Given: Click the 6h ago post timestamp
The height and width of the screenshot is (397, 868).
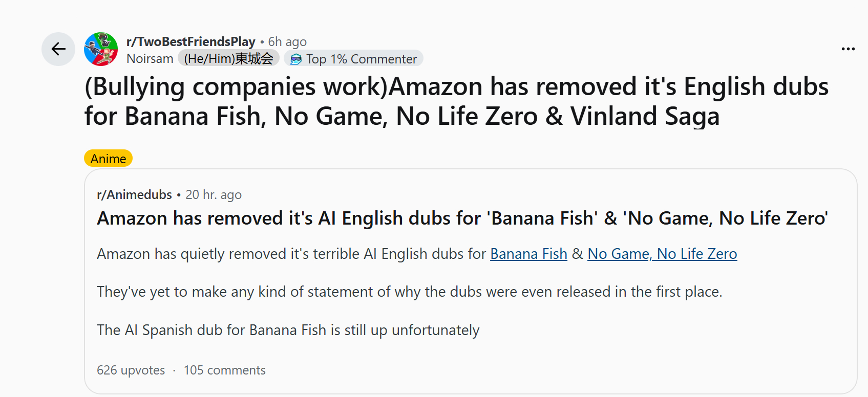Looking at the screenshot, I should click(287, 41).
